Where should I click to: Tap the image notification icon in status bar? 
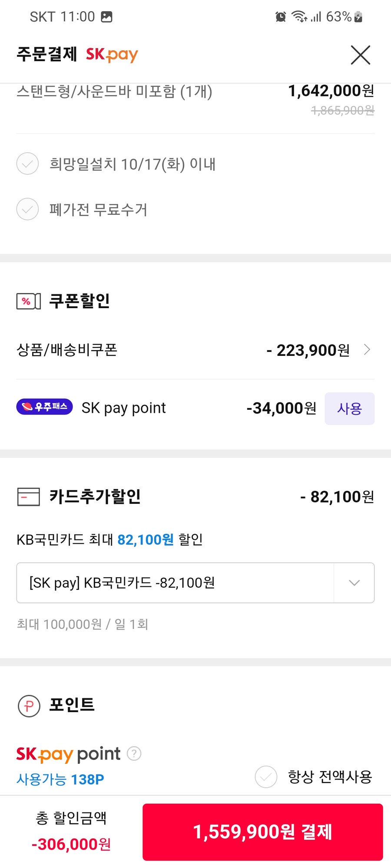(106, 17)
